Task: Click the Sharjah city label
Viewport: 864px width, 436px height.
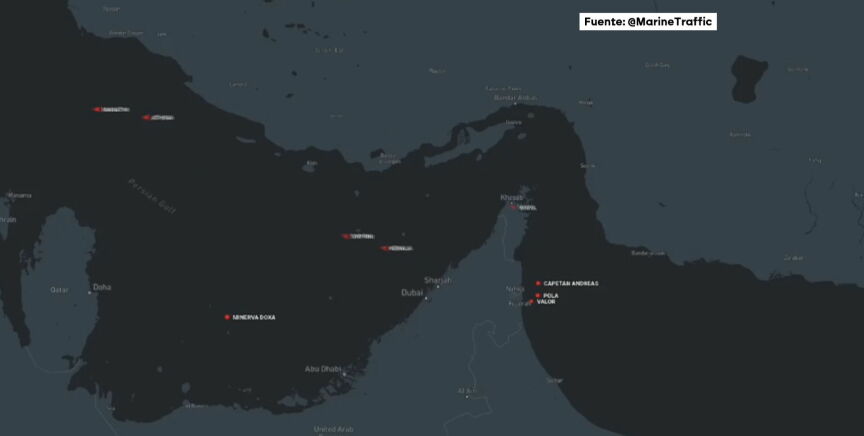Action: (x=438, y=280)
